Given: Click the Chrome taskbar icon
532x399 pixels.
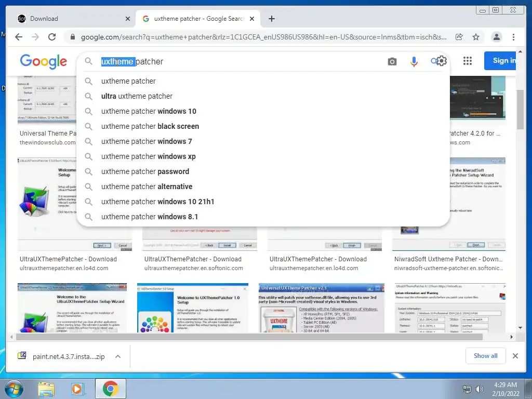Looking at the screenshot, I should [x=111, y=389].
